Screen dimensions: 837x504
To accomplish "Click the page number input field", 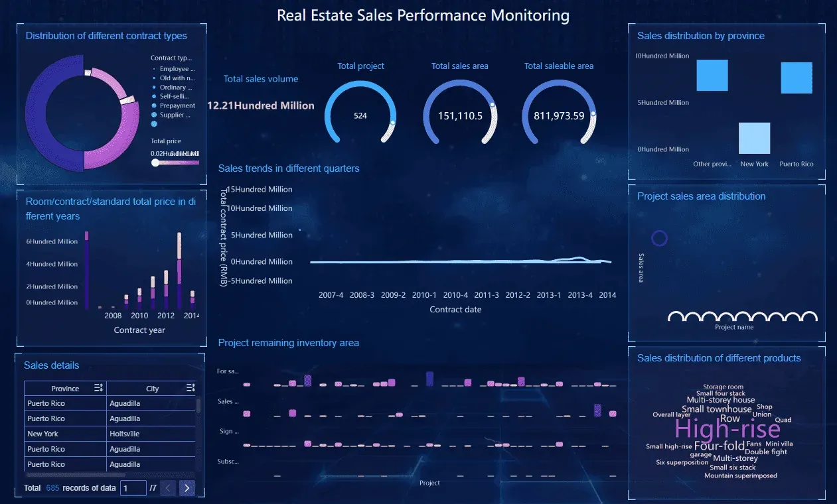I will pos(133,488).
